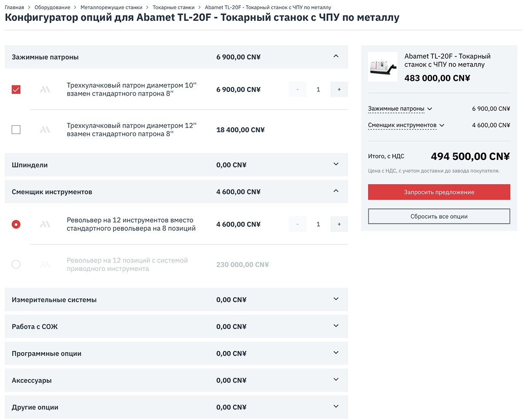Collapse the Зажимные патроны section
Image resolution: width=522 pixels, height=420 pixels.
(335, 57)
